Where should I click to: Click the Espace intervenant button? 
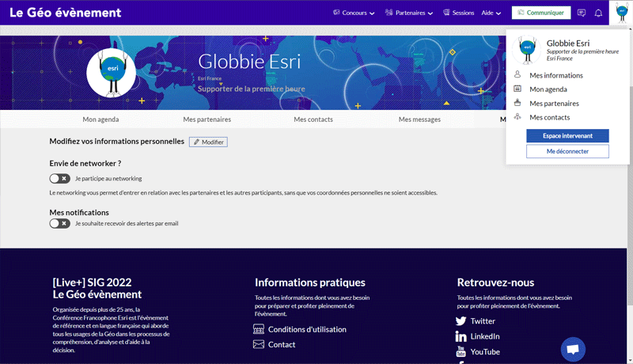click(567, 136)
